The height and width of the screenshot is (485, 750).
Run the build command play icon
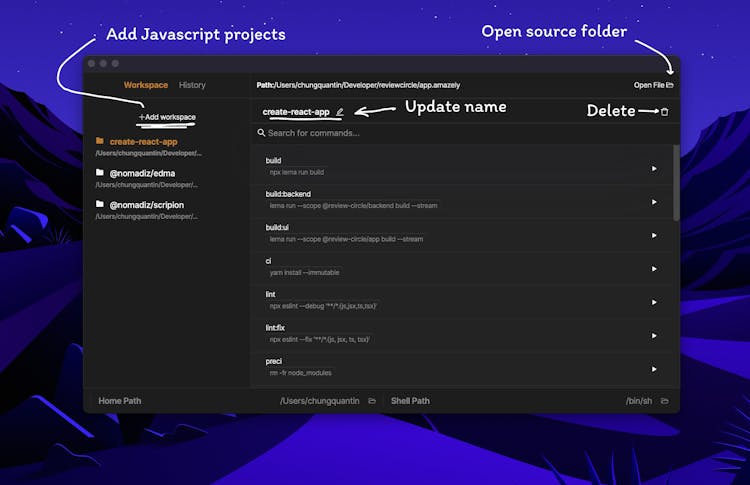click(x=654, y=168)
